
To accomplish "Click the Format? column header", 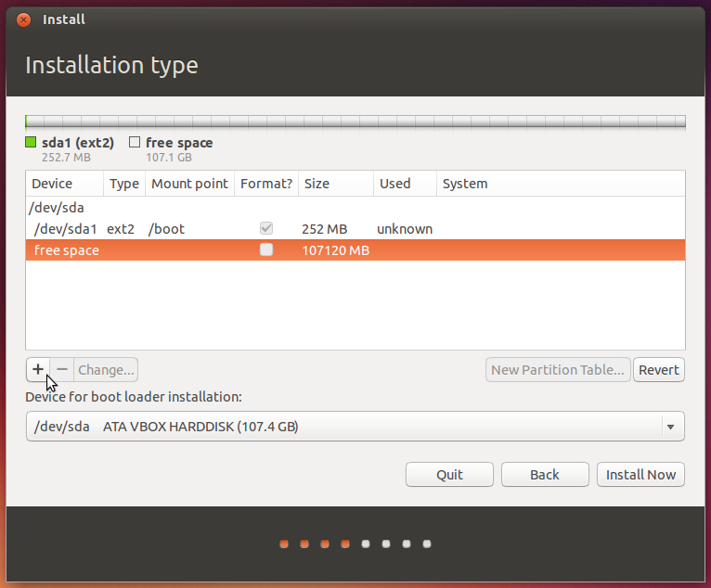I will [266, 184].
